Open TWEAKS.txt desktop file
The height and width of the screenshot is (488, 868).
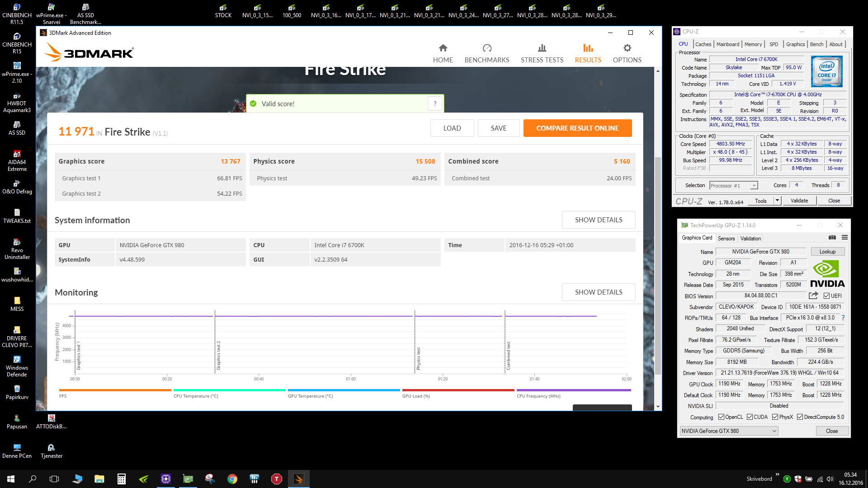tap(17, 216)
